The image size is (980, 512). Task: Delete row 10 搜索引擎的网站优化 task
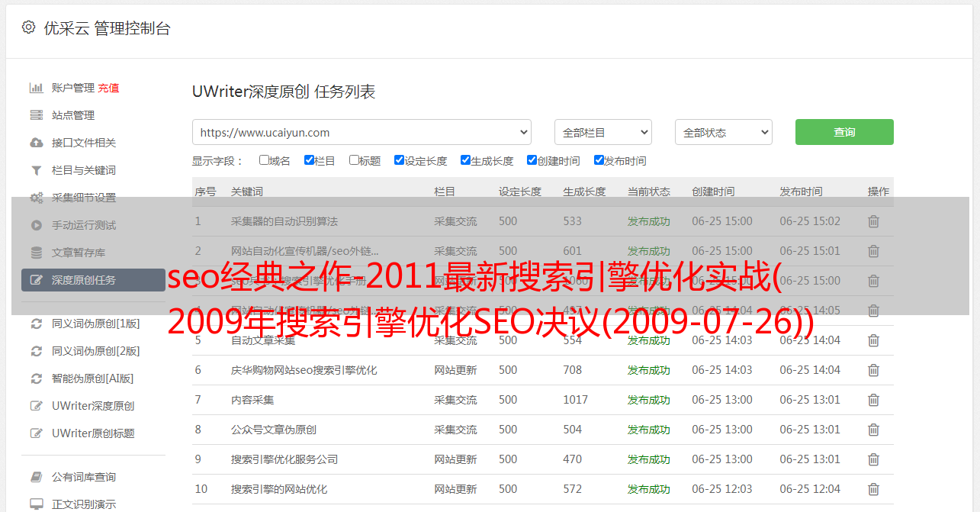pyautogui.click(x=874, y=489)
